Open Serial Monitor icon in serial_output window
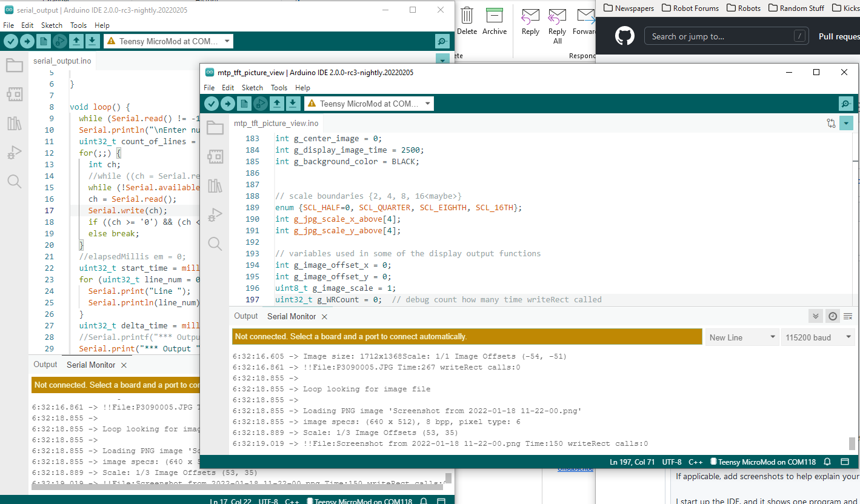This screenshot has height=504, width=860. point(442,41)
